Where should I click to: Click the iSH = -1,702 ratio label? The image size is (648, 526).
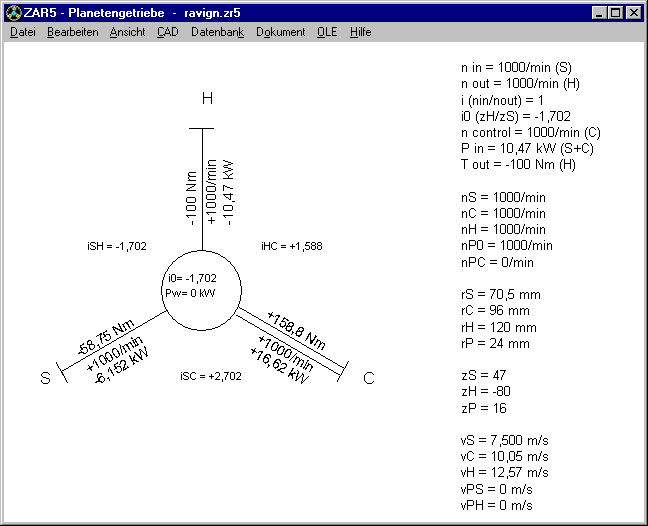point(118,246)
